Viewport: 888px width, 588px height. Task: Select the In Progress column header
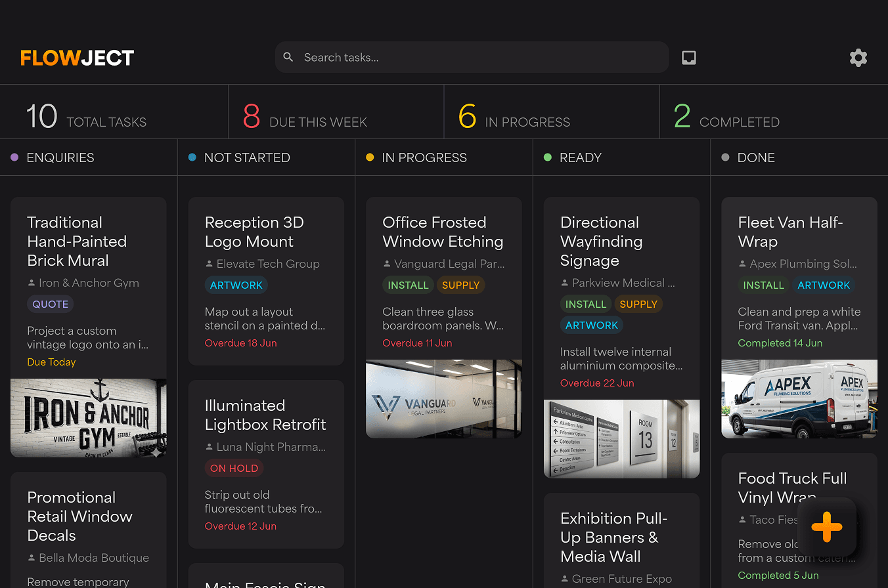pos(444,157)
